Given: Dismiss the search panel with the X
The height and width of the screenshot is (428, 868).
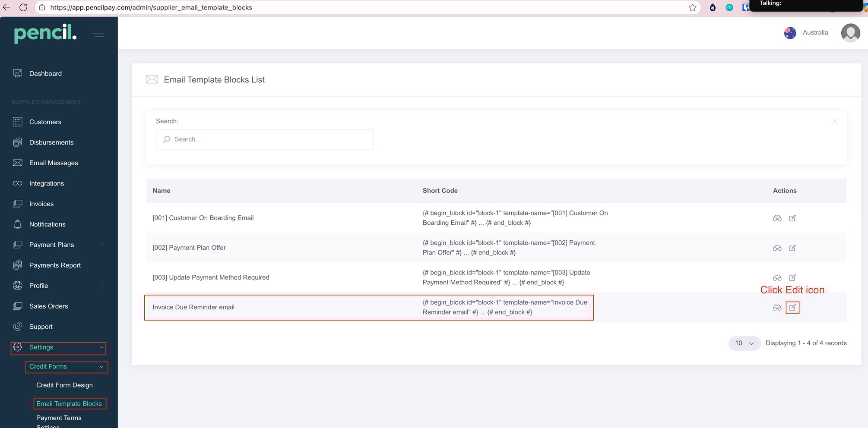Looking at the screenshot, I should 835,121.
